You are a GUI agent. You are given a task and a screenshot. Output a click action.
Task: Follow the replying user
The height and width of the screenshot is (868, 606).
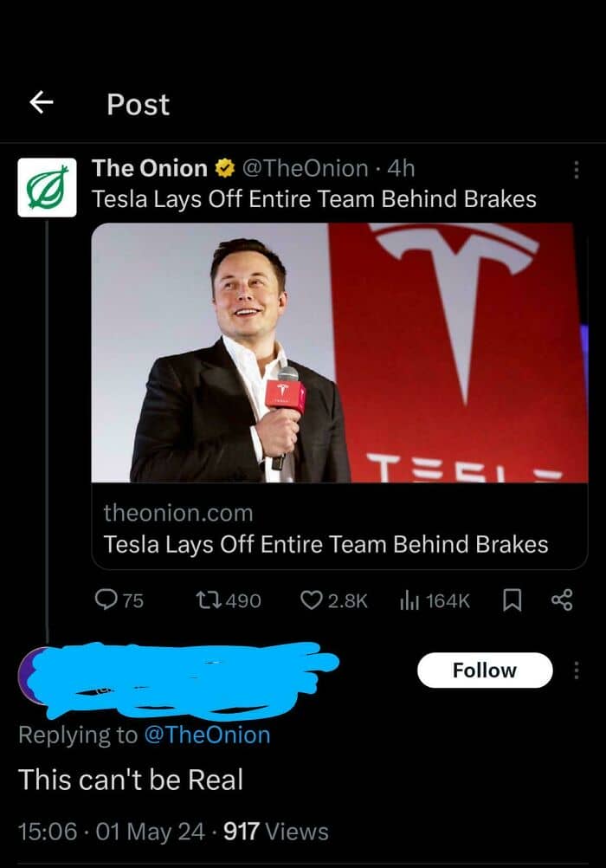pyautogui.click(x=484, y=670)
